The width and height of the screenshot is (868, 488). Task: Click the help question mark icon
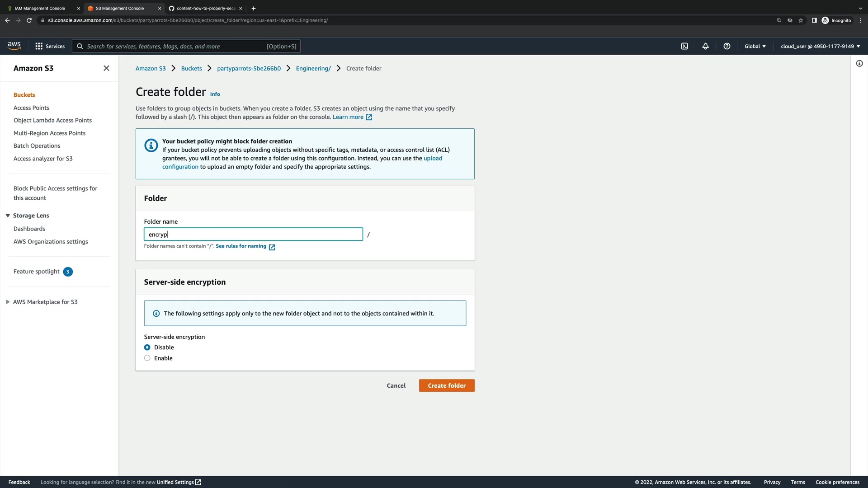point(726,46)
